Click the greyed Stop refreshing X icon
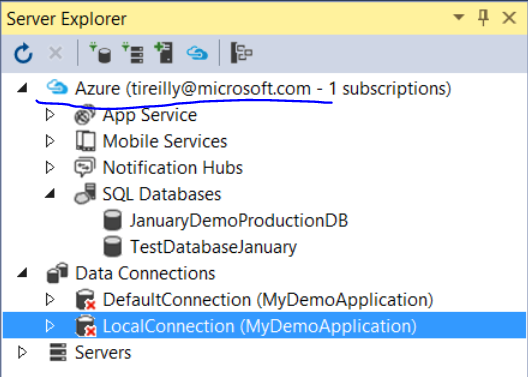This screenshot has width=528, height=377. (x=56, y=53)
